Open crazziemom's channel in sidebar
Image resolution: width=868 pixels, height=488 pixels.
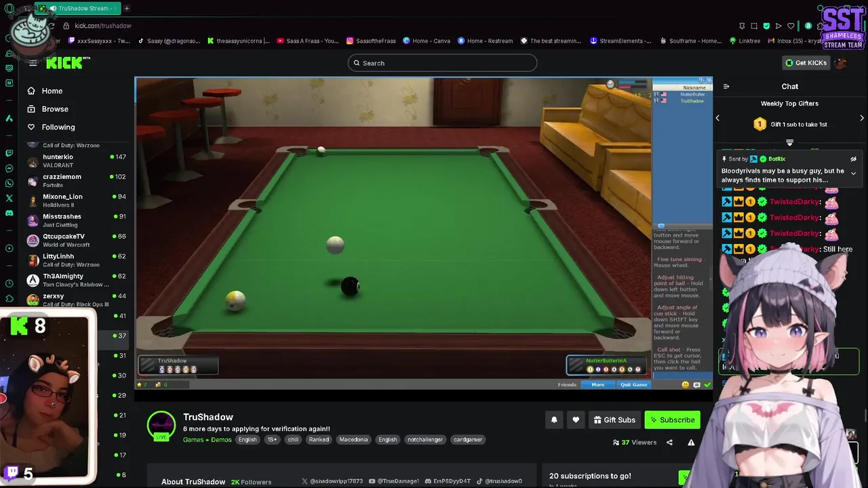click(77, 180)
